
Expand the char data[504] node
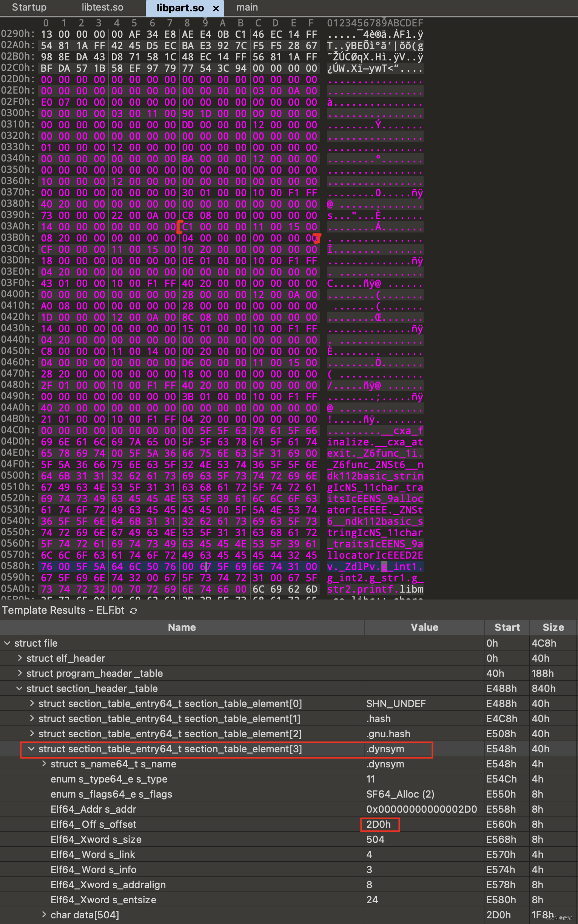coord(44,915)
